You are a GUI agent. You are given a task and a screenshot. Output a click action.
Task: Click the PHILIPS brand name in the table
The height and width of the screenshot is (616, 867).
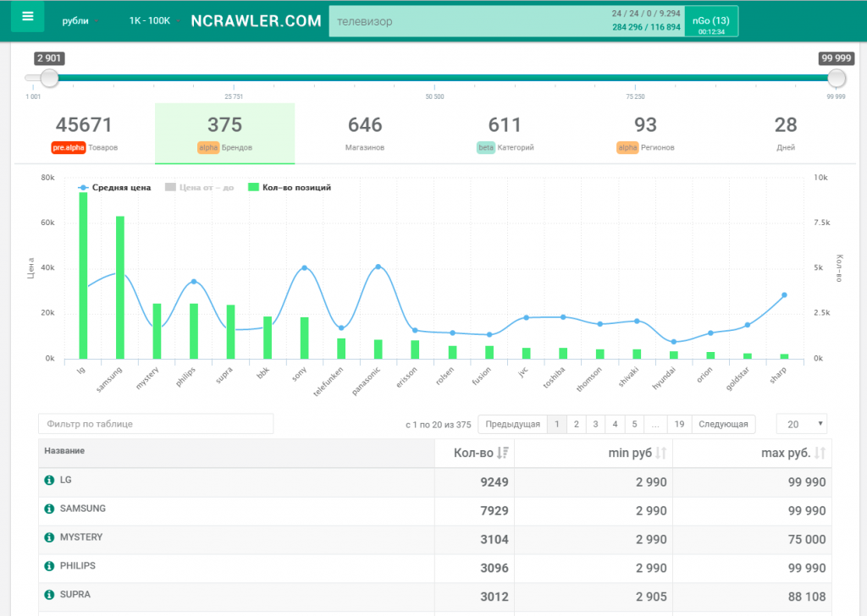(x=78, y=566)
